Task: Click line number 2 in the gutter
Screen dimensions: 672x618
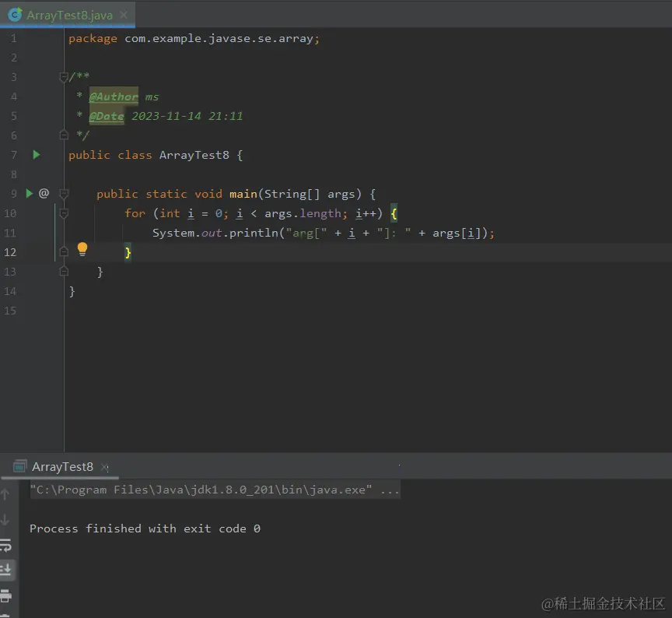Action: tap(14, 58)
